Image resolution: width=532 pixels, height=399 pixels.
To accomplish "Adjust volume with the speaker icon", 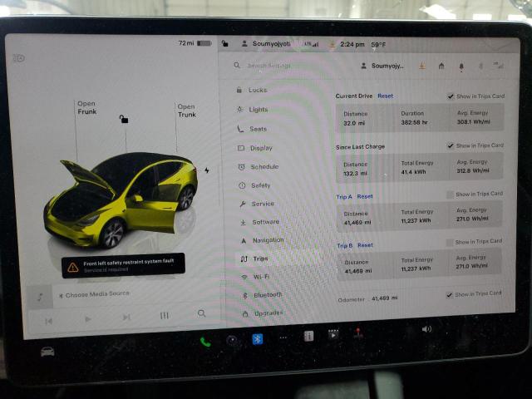I will (426, 329).
